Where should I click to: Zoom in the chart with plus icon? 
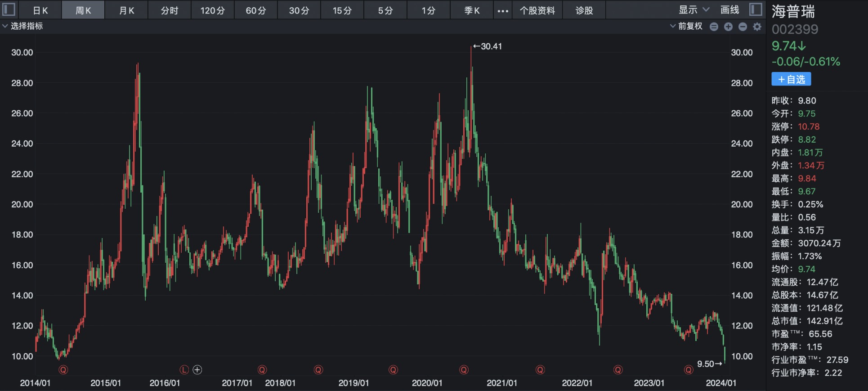coord(728,27)
